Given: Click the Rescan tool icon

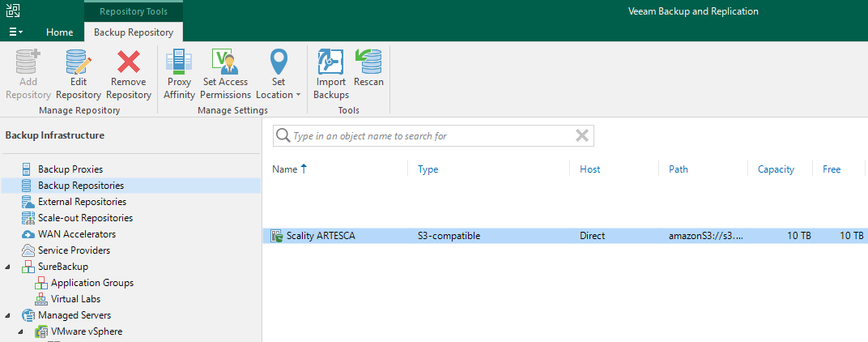Looking at the screenshot, I should [x=368, y=62].
